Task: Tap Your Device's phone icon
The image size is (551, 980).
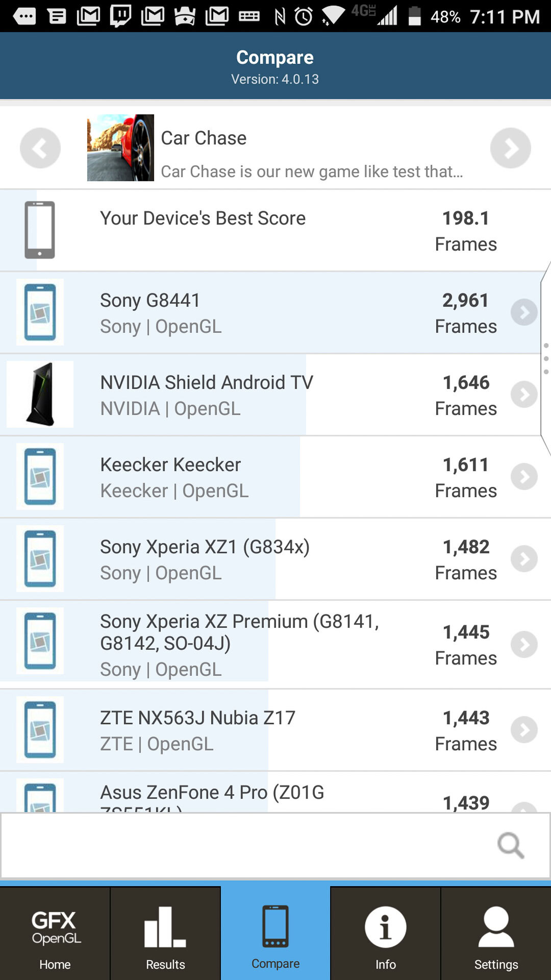Action: pyautogui.click(x=40, y=230)
